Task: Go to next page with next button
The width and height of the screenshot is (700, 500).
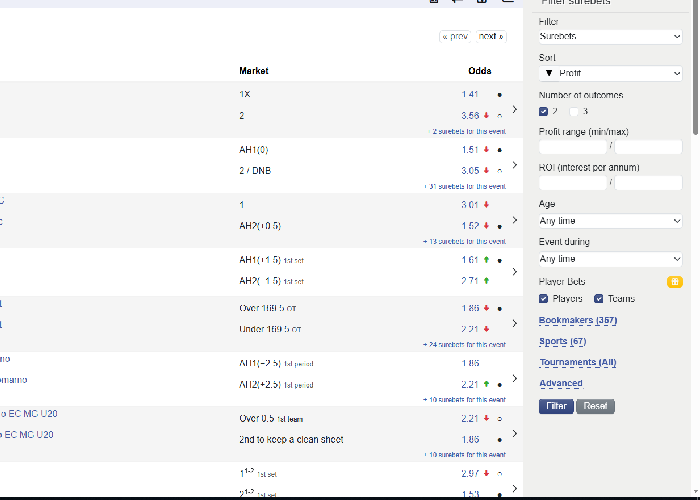Action: point(491,37)
